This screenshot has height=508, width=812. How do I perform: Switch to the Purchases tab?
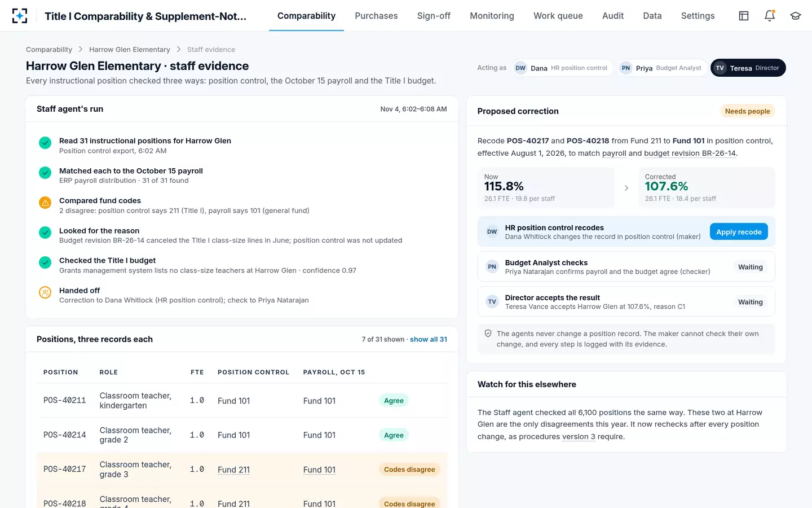point(376,16)
